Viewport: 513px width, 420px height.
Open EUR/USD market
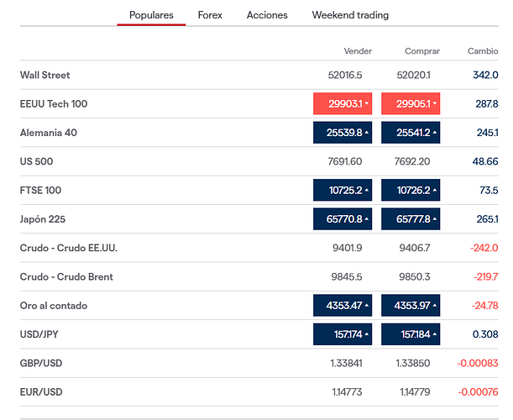(41, 391)
